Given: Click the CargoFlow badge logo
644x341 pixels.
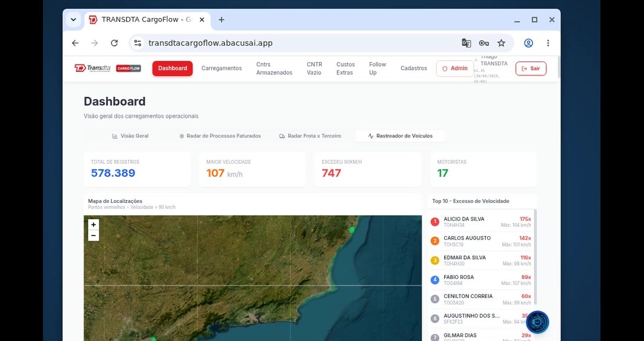Looking at the screenshot, I should point(128,68).
